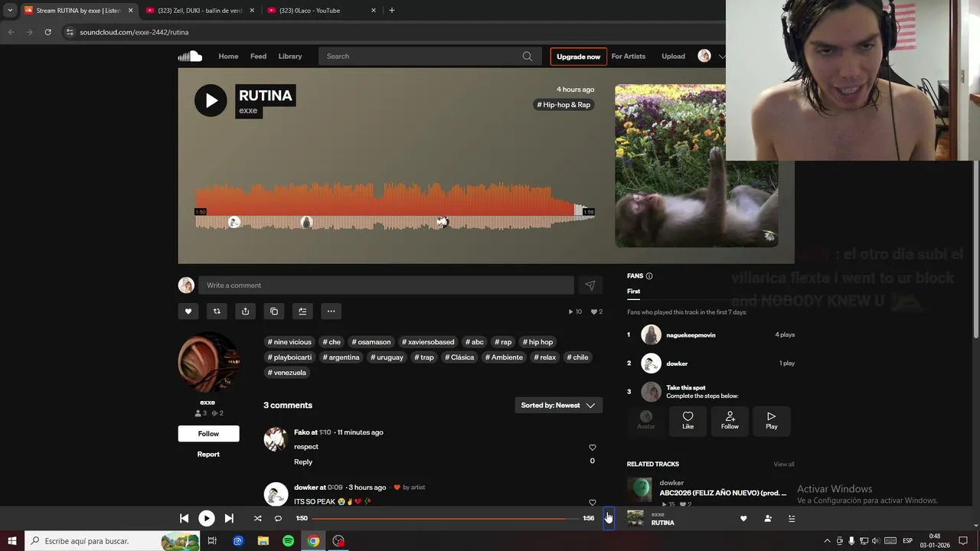Click the Like step button in Fans panel

point(688,420)
